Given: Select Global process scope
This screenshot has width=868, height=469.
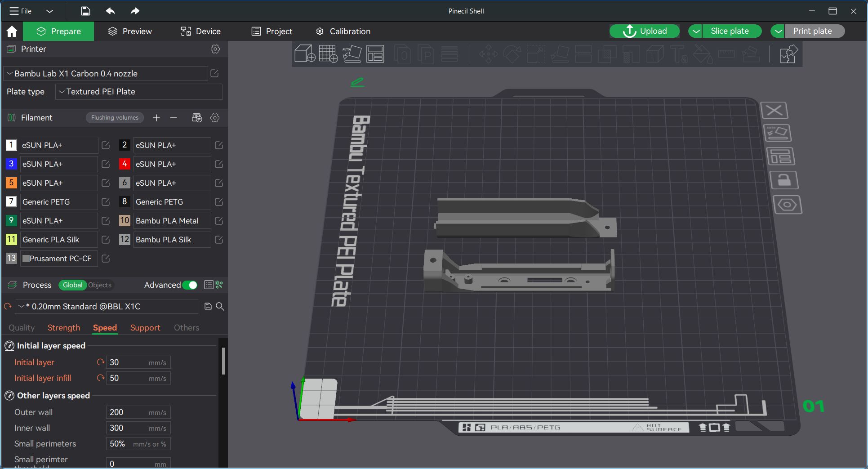Looking at the screenshot, I should coord(72,285).
